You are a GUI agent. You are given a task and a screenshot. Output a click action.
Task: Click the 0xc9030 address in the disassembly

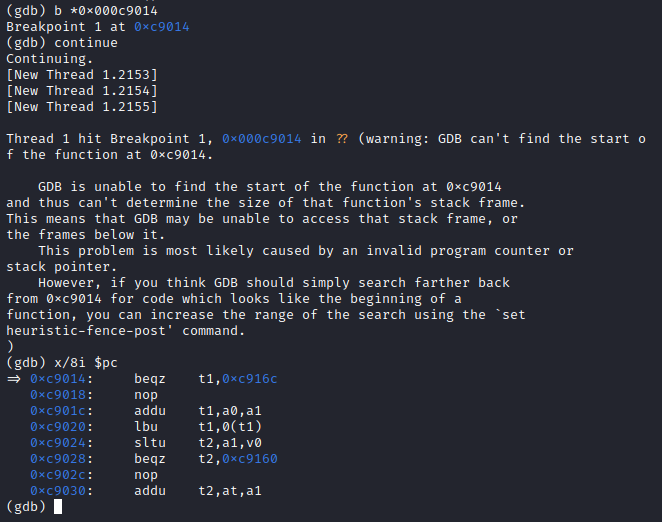(62, 491)
